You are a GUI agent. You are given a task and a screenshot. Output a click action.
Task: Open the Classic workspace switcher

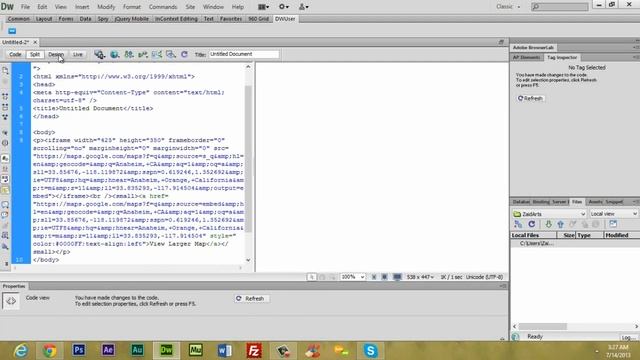pos(508,7)
